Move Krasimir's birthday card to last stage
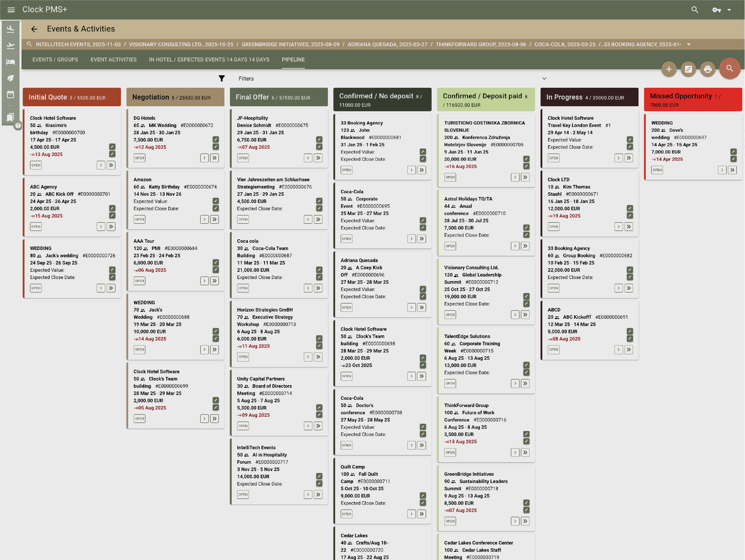 pos(111,165)
